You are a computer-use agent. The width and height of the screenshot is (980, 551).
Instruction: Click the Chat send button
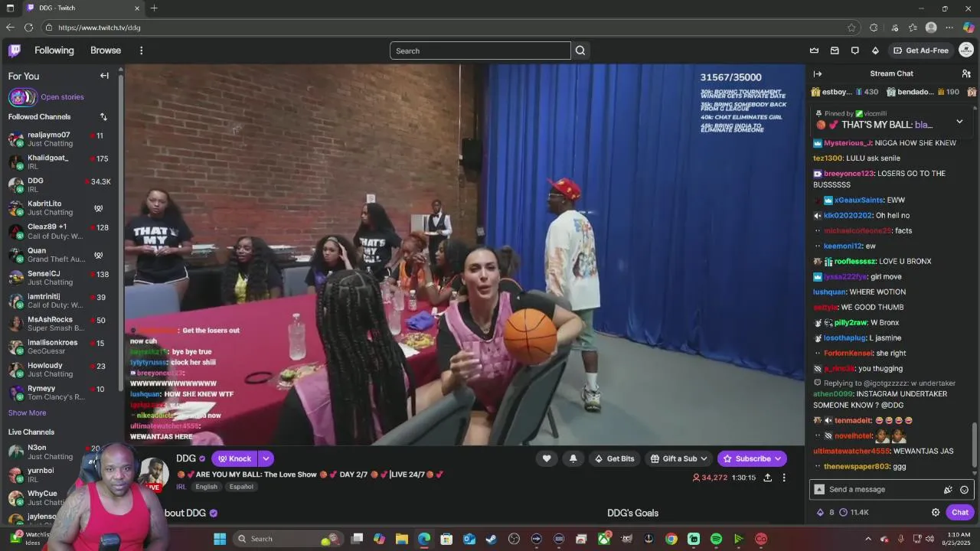click(x=960, y=512)
